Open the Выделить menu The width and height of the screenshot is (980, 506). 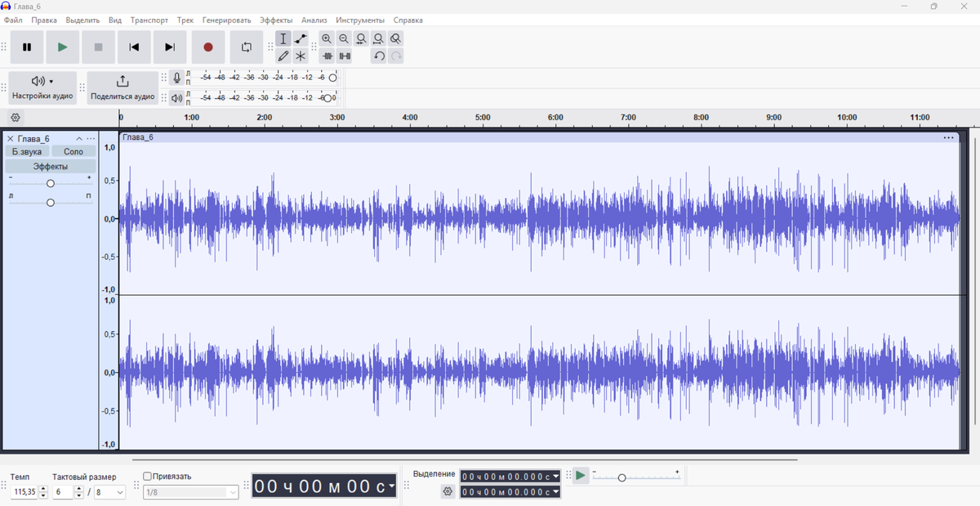[82, 20]
